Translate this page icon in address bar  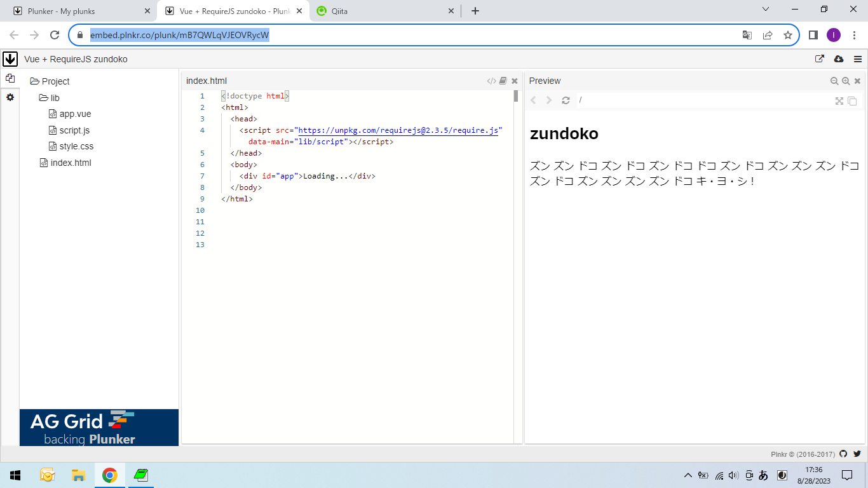pyautogui.click(x=747, y=35)
